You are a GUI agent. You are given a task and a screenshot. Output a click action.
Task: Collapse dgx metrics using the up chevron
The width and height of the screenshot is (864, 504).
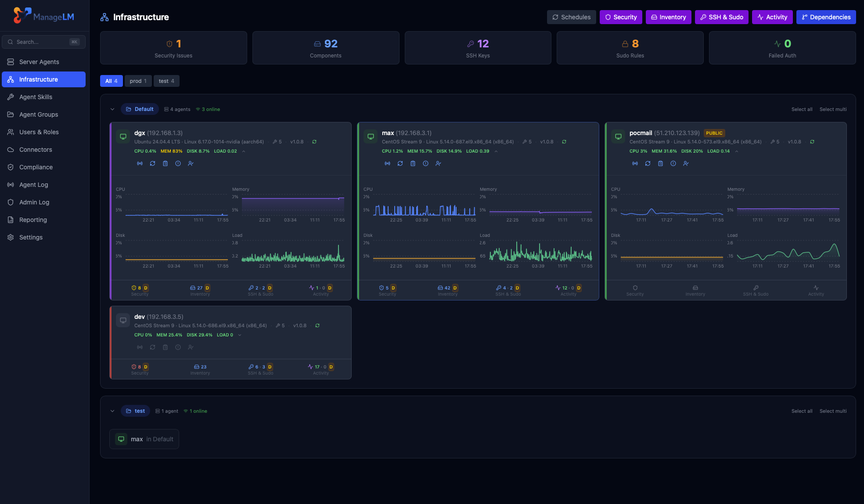click(x=244, y=151)
